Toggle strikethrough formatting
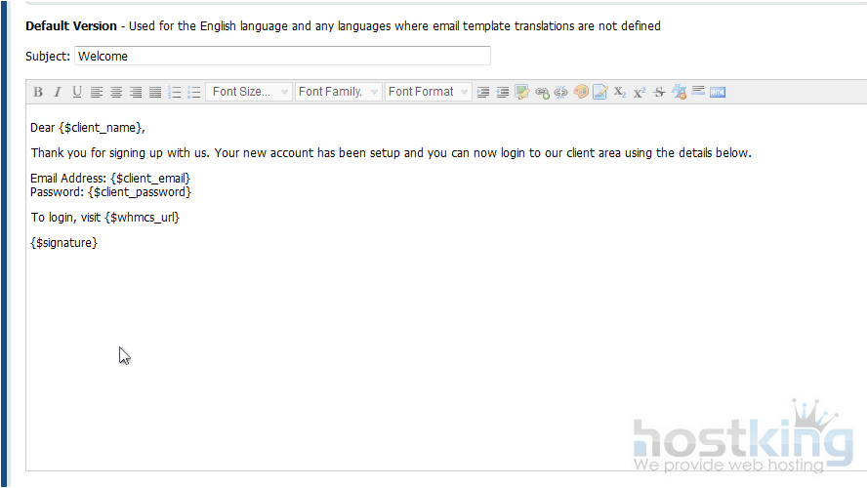Screen dimensions: 868x488 coord(659,92)
